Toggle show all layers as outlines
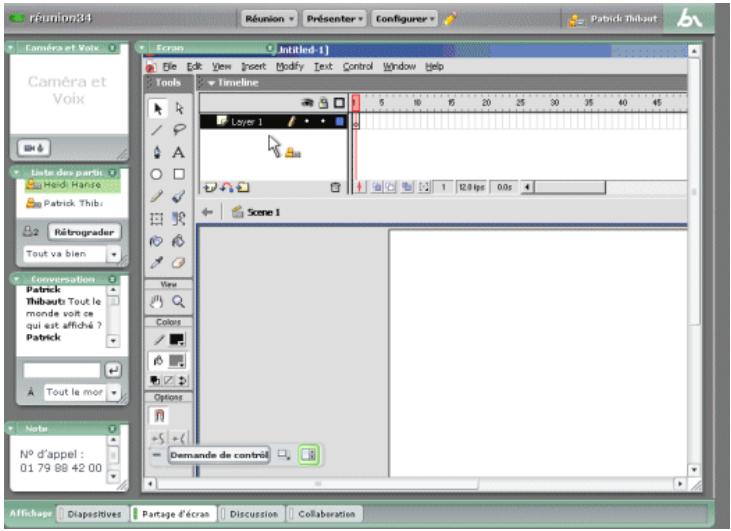 (339, 103)
